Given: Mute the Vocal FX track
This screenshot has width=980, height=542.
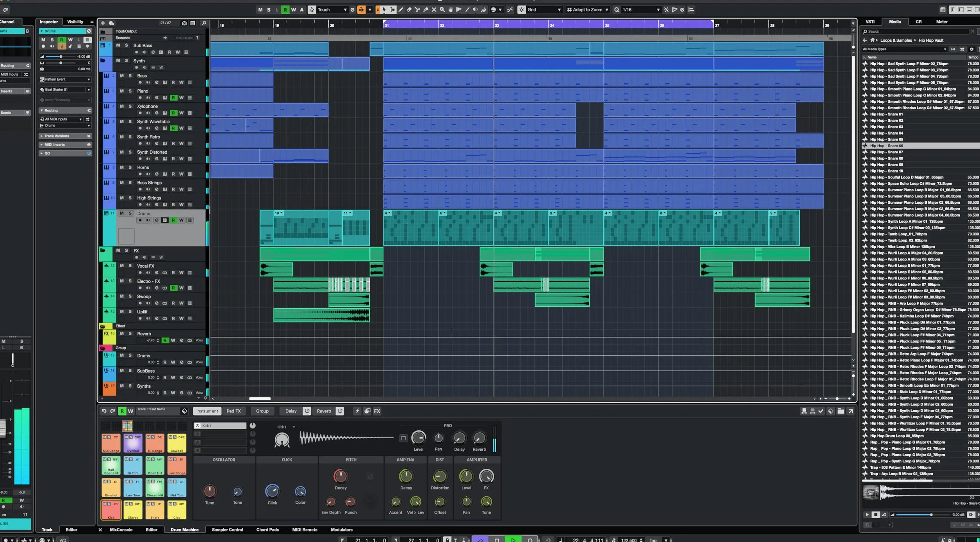Looking at the screenshot, I should pyautogui.click(x=122, y=266).
